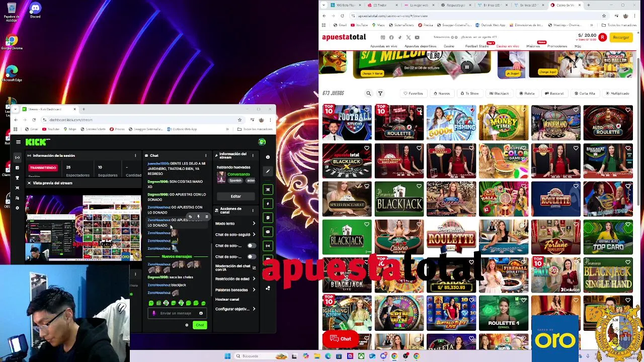Click the reply arrow on hovered chat message
The width and height of the screenshot is (644, 362).
(x=190, y=217)
